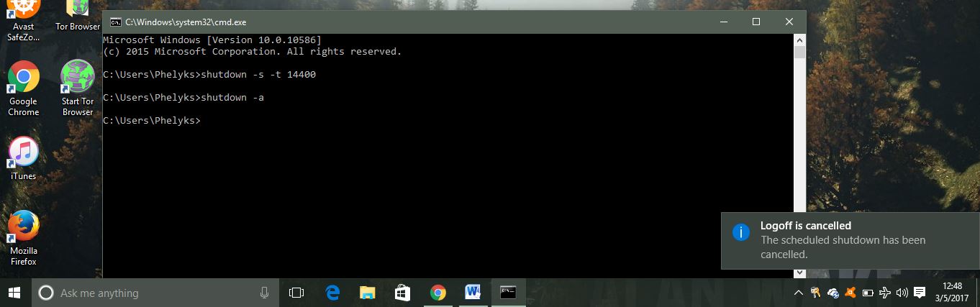980x307 pixels.
Task: Click the airplane mode network icon
Action: [x=885, y=293]
